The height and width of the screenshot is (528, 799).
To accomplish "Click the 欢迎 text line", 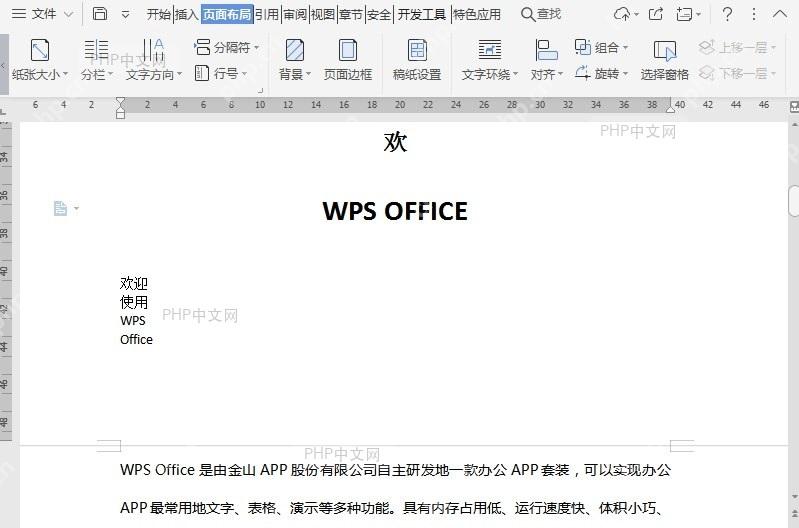I will point(134,283).
